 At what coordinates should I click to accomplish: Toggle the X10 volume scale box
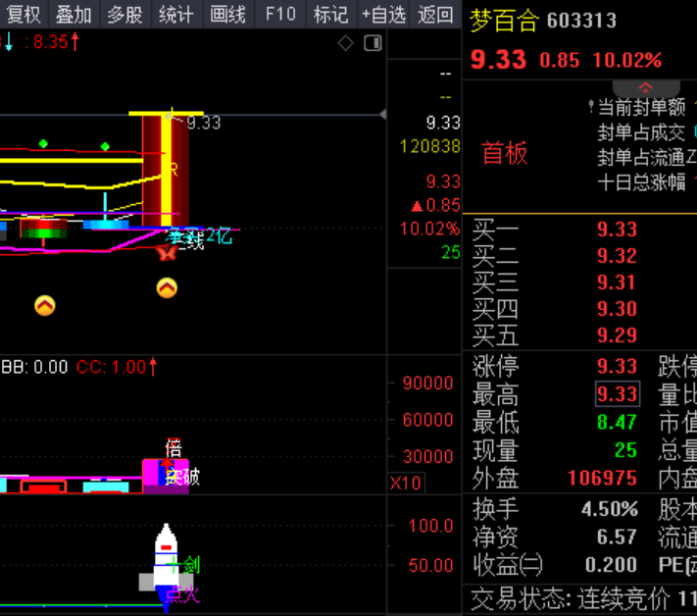tap(406, 483)
